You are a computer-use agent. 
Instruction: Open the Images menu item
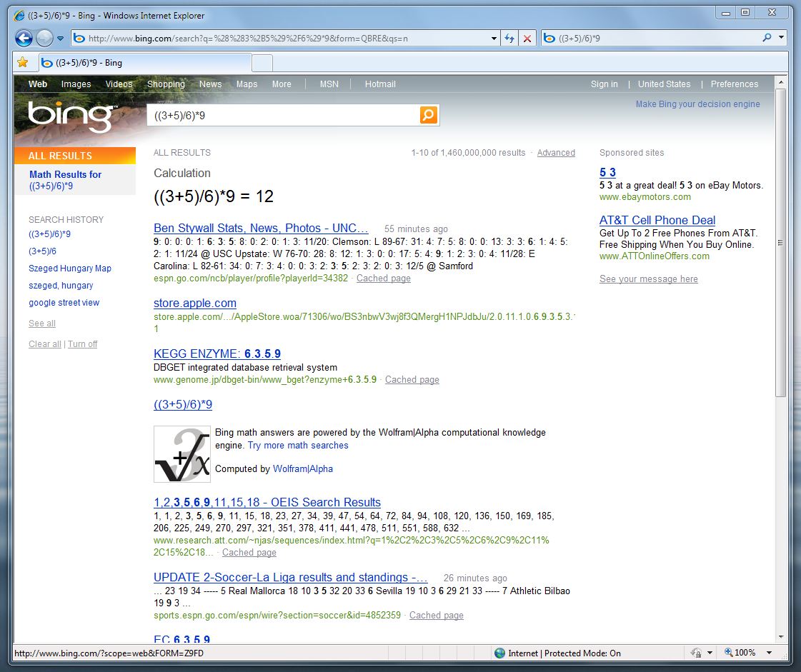(76, 84)
